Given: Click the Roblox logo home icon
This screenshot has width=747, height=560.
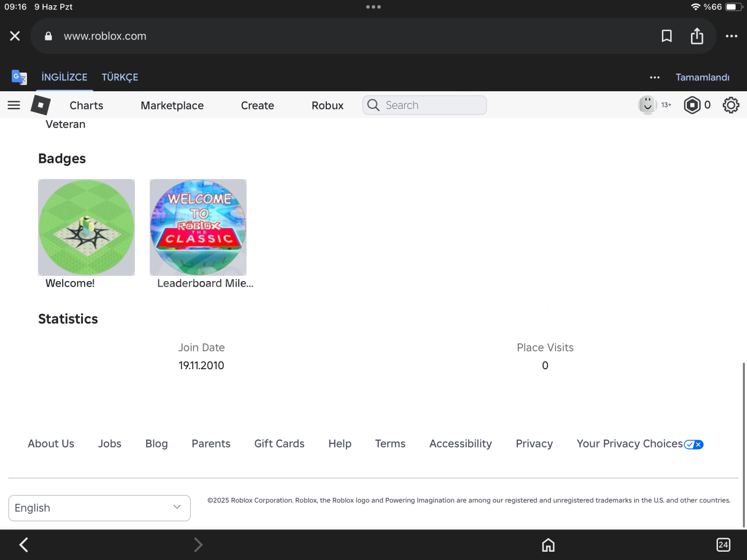Looking at the screenshot, I should click(x=40, y=105).
